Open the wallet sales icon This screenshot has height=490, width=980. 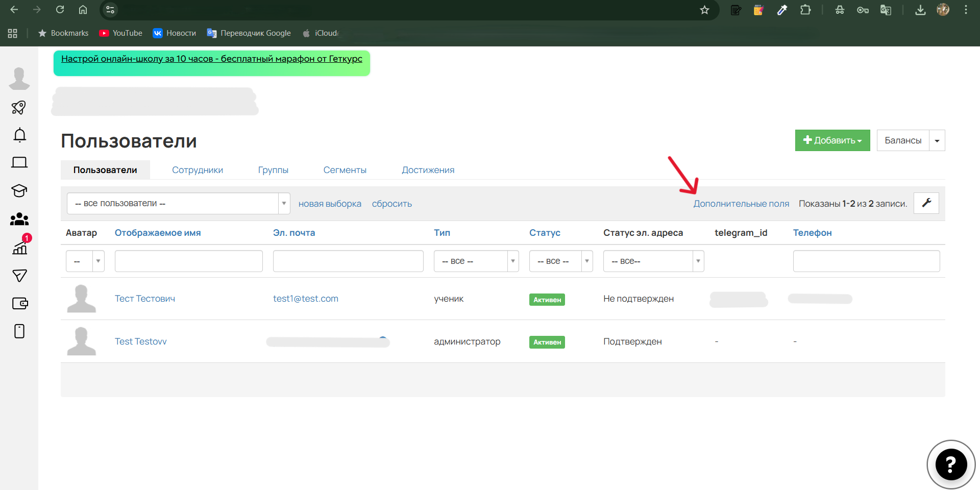(19, 303)
